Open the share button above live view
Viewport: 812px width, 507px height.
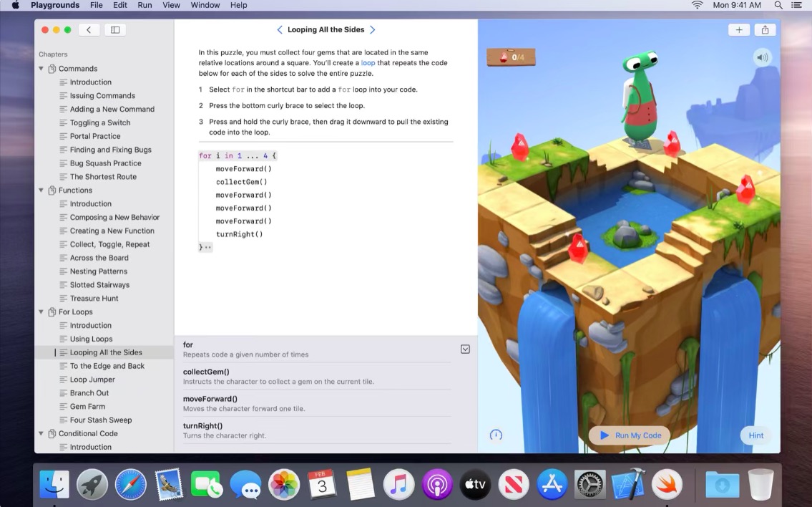click(765, 29)
